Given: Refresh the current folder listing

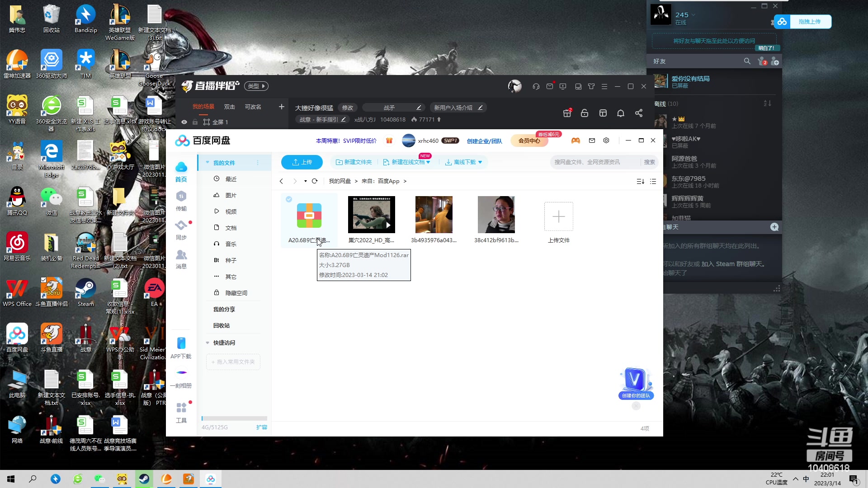Looking at the screenshot, I should pos(315,181).
